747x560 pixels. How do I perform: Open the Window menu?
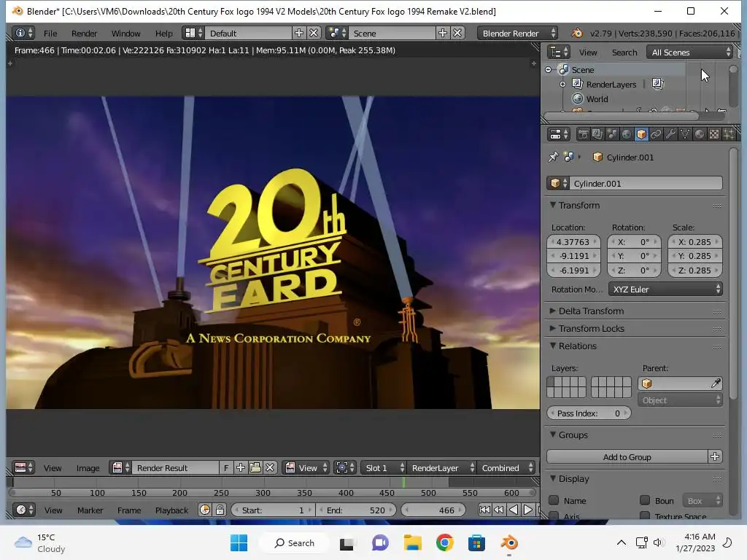point(125,34)
